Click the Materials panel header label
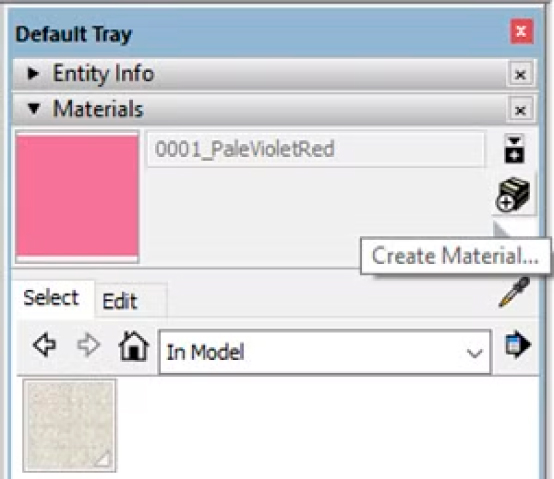 (x=98, y=109)
